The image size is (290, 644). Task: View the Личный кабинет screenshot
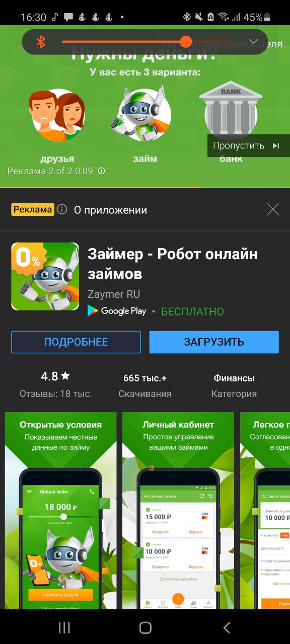[178, 511]
